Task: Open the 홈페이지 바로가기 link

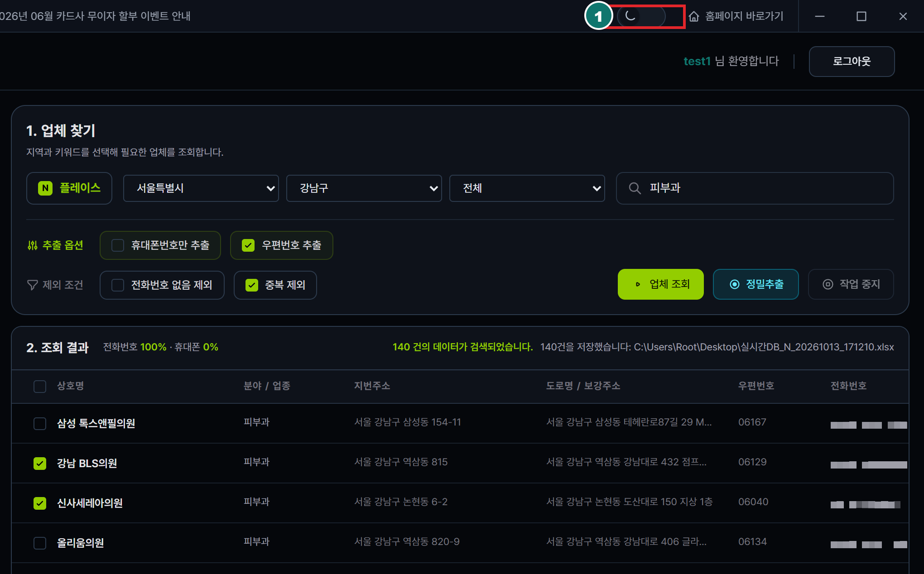Action: (x=744, y=16)
